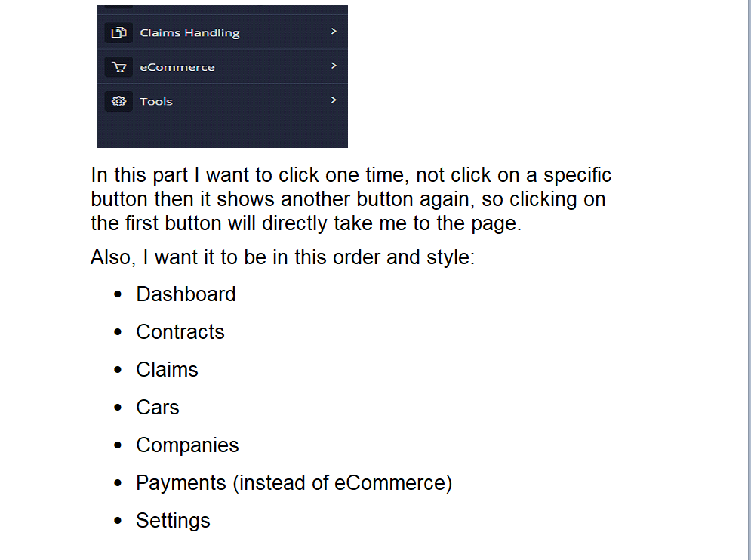Image resolution: width=751 pixels, height=560 pixels.
Task: Click the word Dashboard in the list
Action: (x=186, y=294)
